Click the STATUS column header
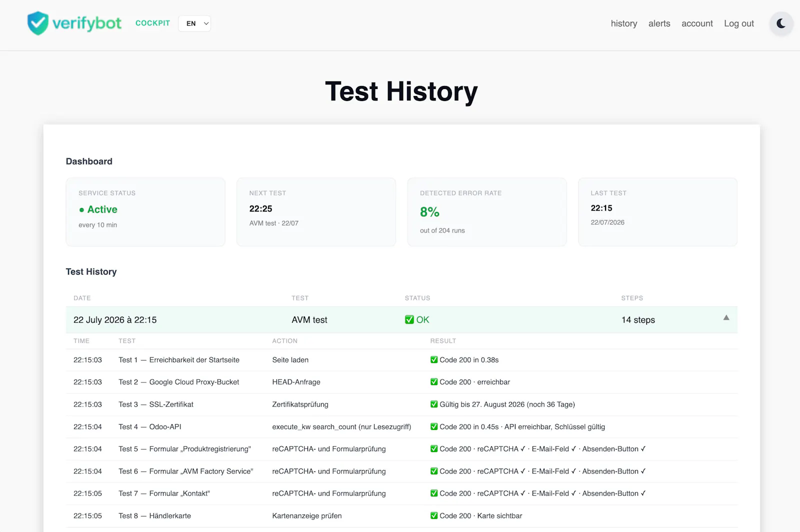This screenshot has height=532, width=800. coord(417,298)
